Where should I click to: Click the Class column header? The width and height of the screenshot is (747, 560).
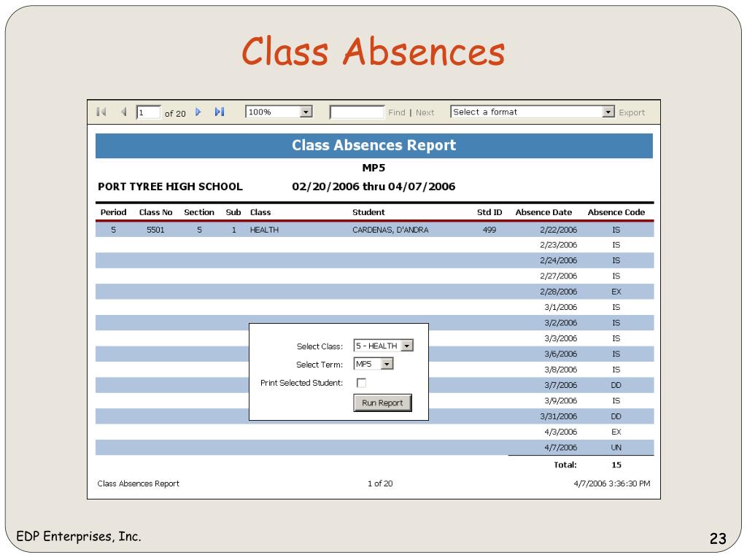pos(260,212)
